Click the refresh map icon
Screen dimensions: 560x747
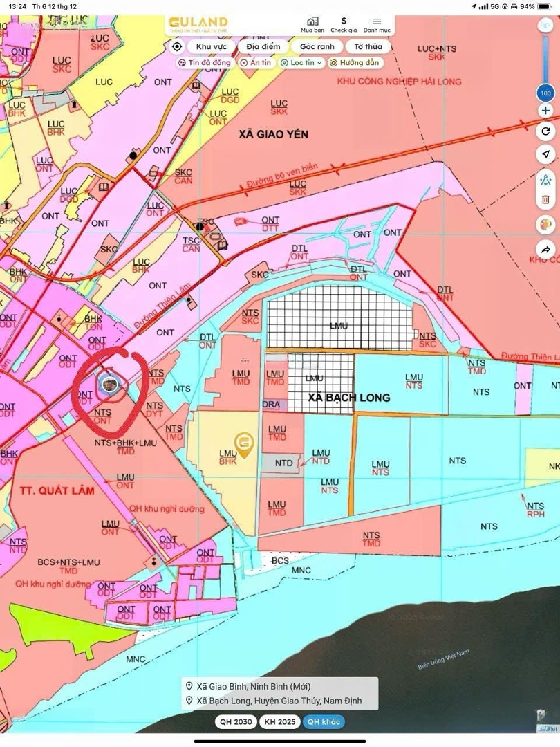pos(545,131)
